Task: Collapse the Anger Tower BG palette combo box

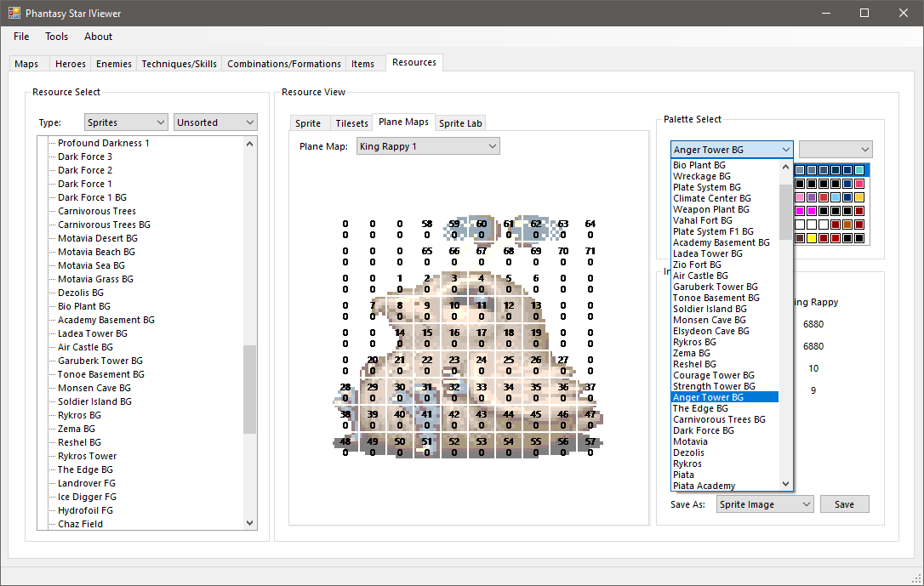Action: (x=732, y=150)
